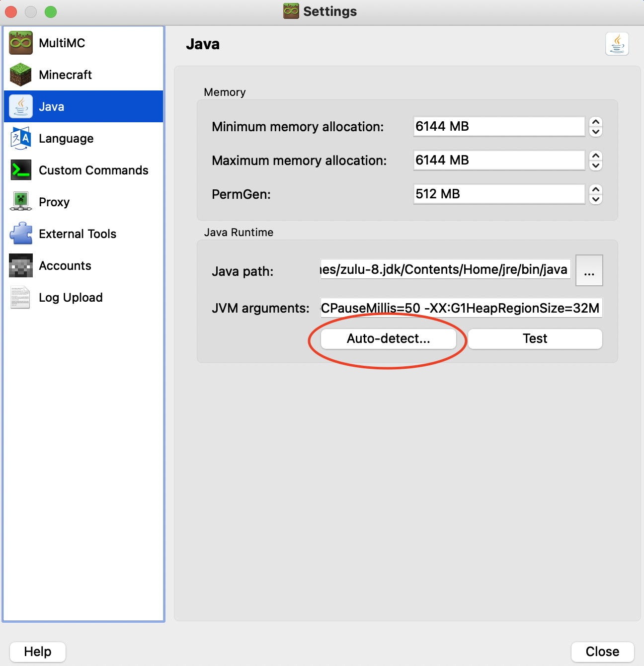Switch to the Language settings page
This screenshot has height=666, width=644.
click(83, 138)
